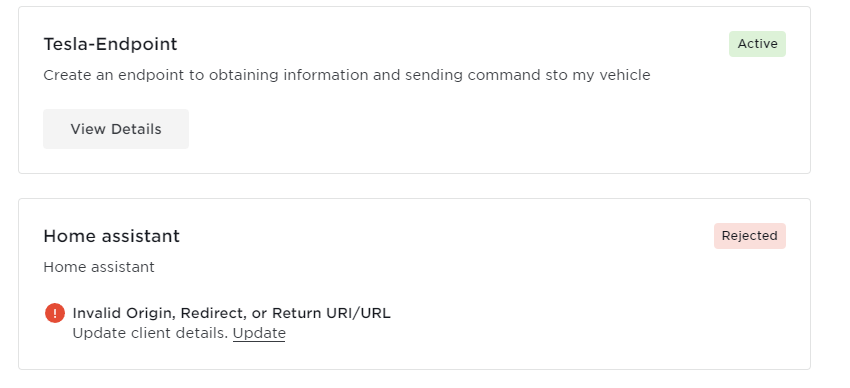This screenshot has width=850, height=388.
Task: Click blank space right of Home assistant heading
Action: (x=445, y=236)
